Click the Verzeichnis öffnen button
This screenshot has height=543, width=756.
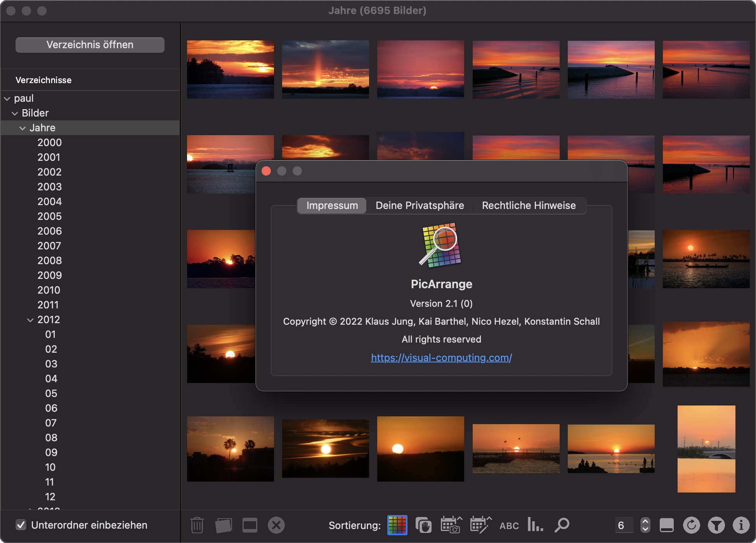point(90,45)
